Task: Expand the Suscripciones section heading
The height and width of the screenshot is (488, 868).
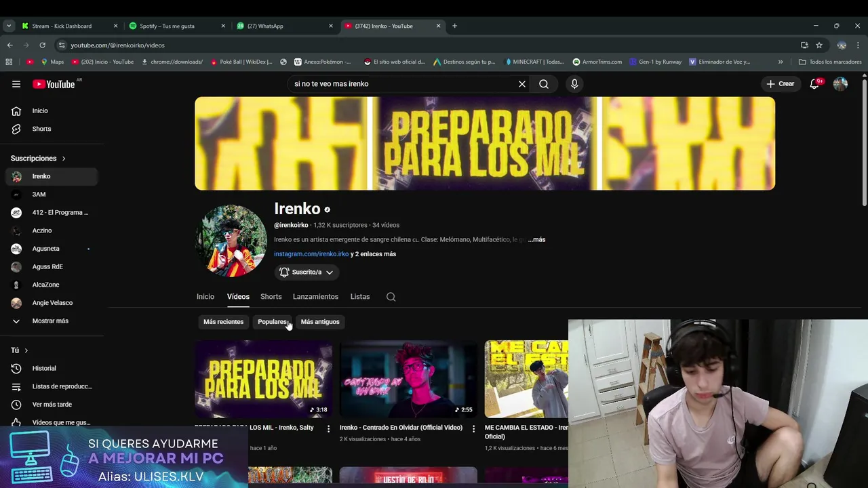Action: [38, 158]
